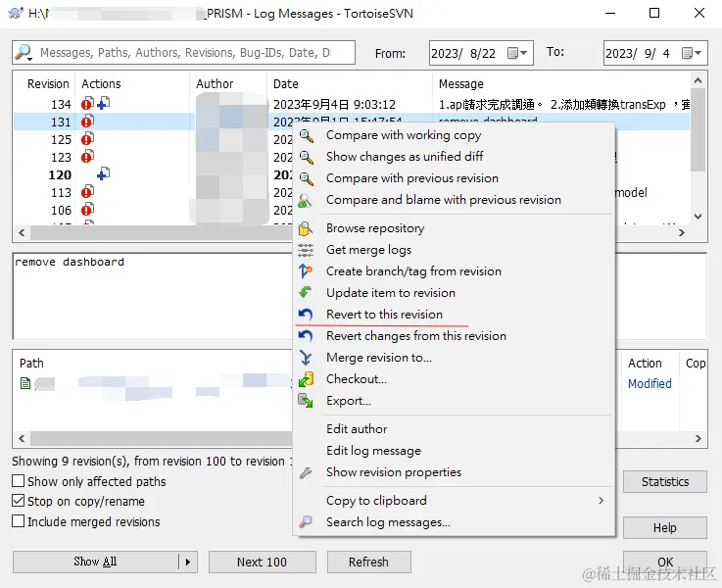Click the Merge revision to icon
This screenshot has width=722, height=588.
[x=306, y=358]
